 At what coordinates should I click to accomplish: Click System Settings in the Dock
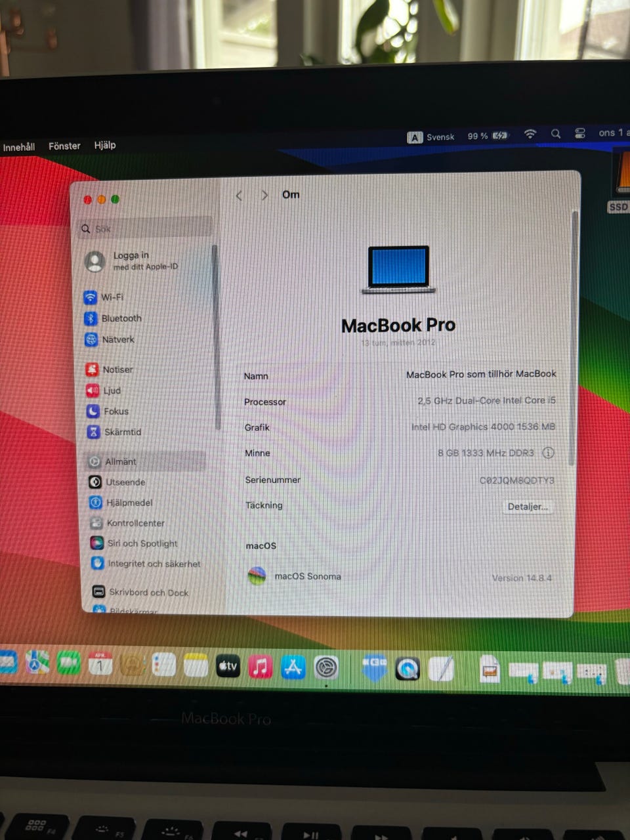coord(326,668)
